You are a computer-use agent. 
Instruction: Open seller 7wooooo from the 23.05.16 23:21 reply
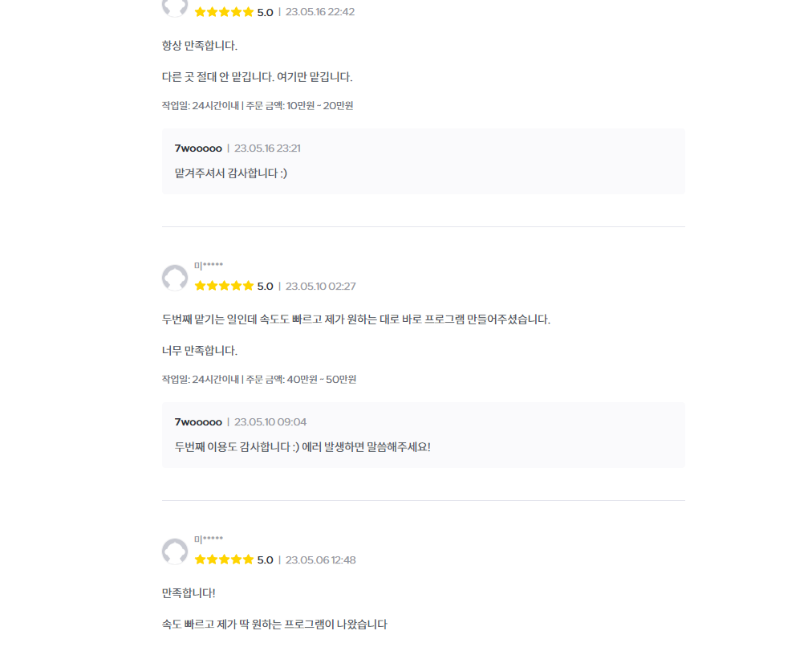click(x=198, y=149)
